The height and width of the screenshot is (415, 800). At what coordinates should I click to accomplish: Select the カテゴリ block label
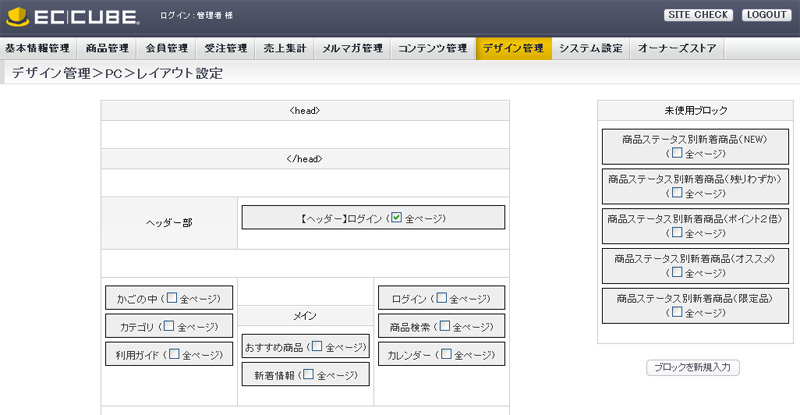(x=136, y=327)
